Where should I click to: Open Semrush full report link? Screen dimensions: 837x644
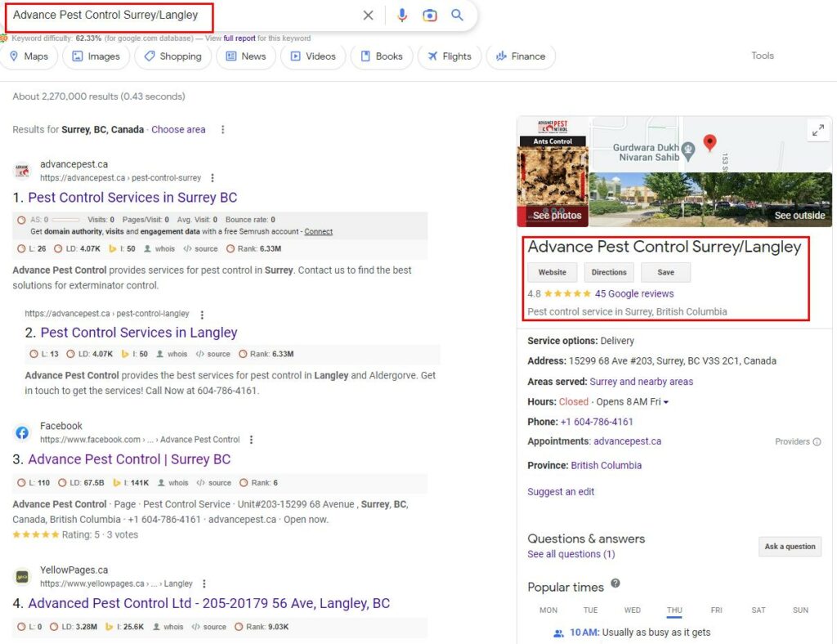[x=239, y=38]
